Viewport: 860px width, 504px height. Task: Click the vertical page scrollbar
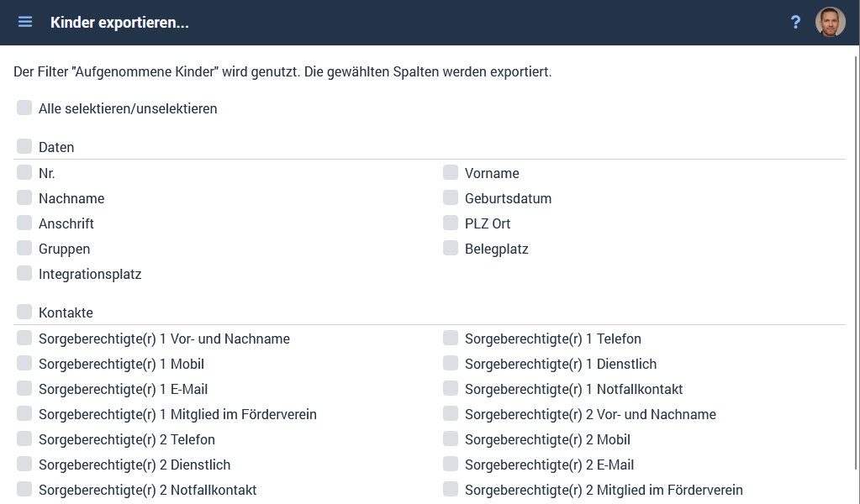point(857,263)
